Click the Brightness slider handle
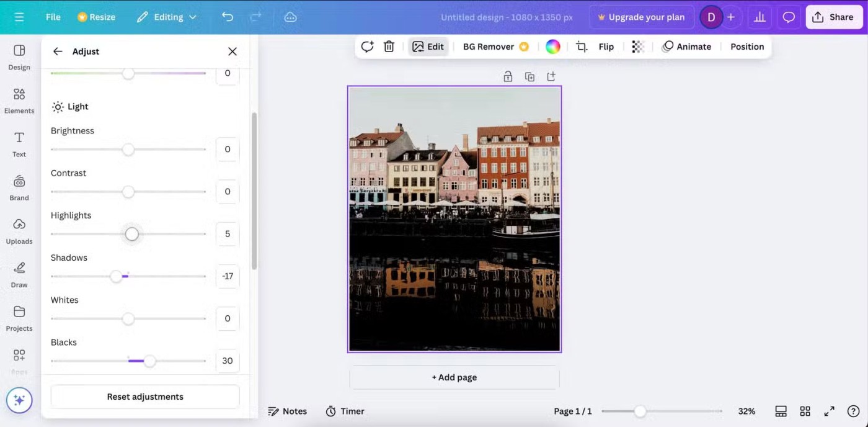Screen dimensions: 868x427 128,150
